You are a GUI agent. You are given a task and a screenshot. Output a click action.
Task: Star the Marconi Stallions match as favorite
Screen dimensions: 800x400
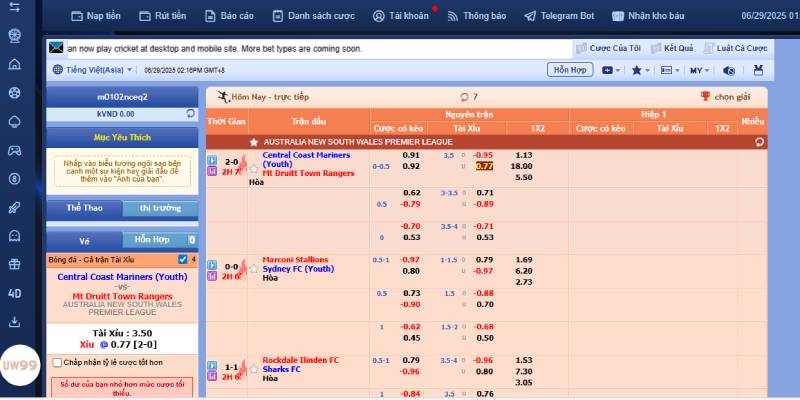(x=254, y=268)
